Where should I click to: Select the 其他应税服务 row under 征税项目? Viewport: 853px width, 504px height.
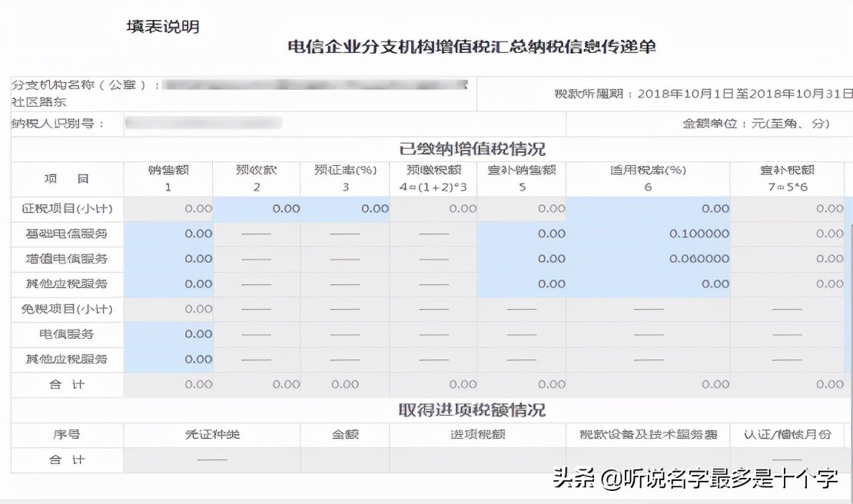[x=66, y=283]
